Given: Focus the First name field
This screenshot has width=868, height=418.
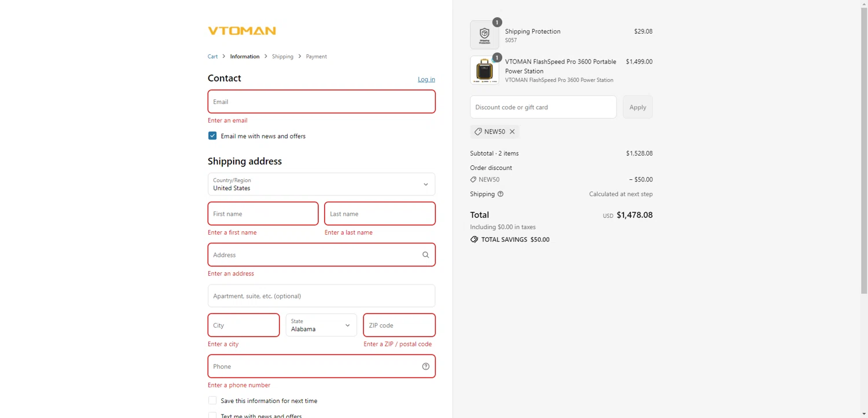Looking at the screenshot, I should point(263,214).
